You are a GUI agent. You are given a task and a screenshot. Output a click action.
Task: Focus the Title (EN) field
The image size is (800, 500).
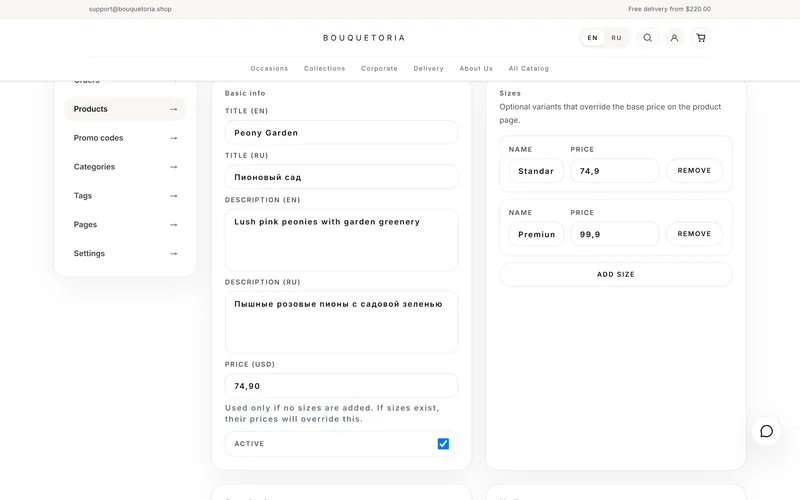point(341,133)
